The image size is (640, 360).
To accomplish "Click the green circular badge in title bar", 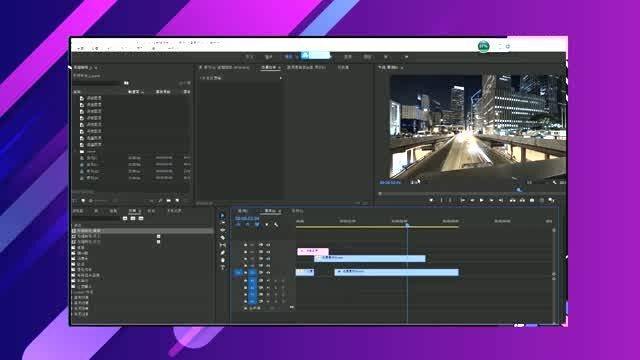I will (484, 46).
